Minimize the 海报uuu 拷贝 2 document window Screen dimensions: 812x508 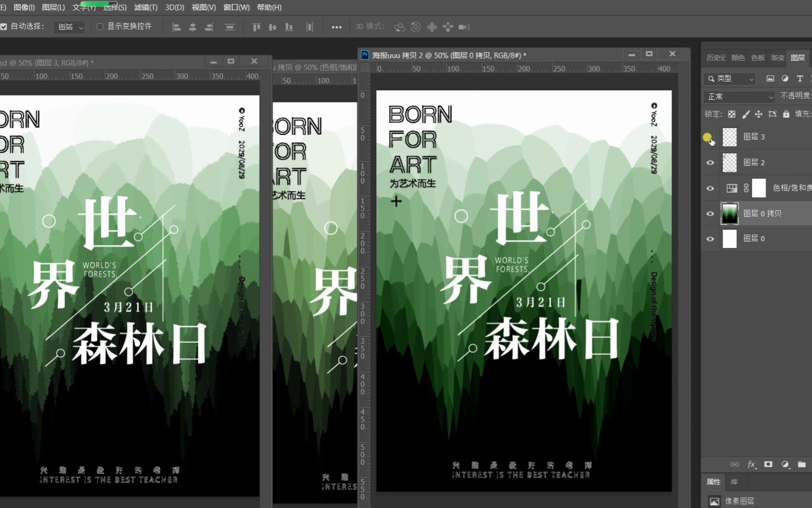pos(632,55)
